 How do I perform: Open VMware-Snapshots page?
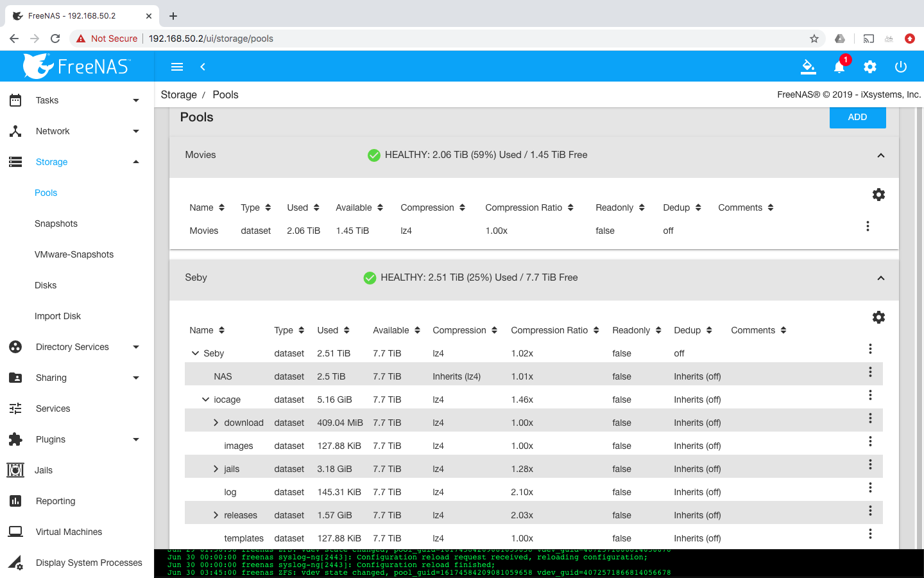pyautogui.click(x=74, y=254)
